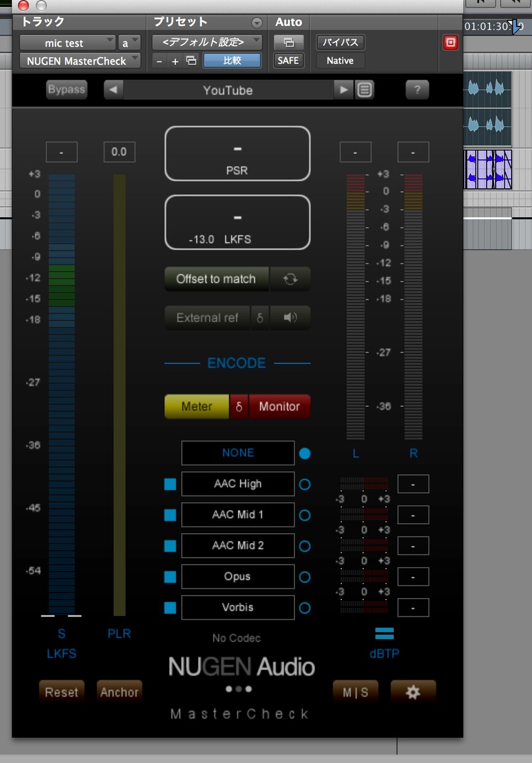Click the next preset plus button
This screenshot has width=532, height=763.
click(175, 61)
